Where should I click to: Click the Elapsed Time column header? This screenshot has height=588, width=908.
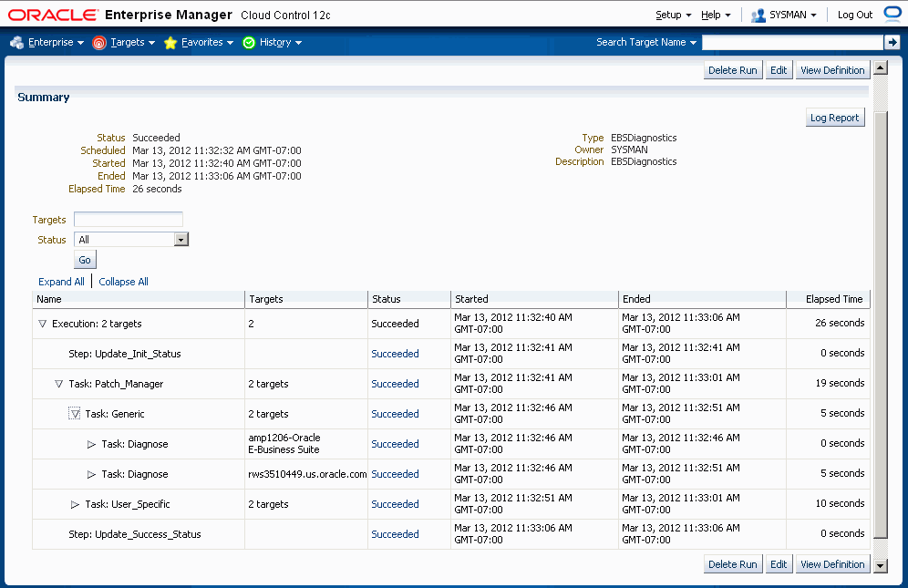(828, 300)
